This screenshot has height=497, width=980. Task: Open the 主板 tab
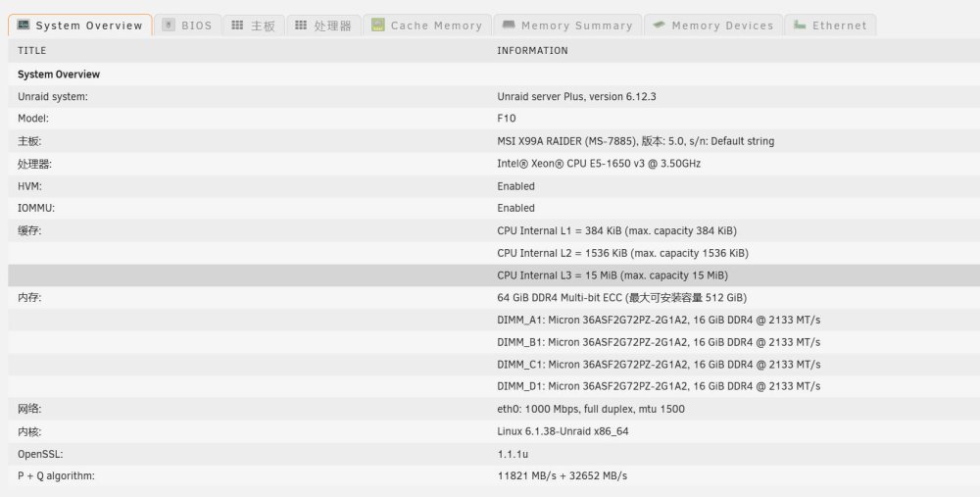[x=254, y=25]
